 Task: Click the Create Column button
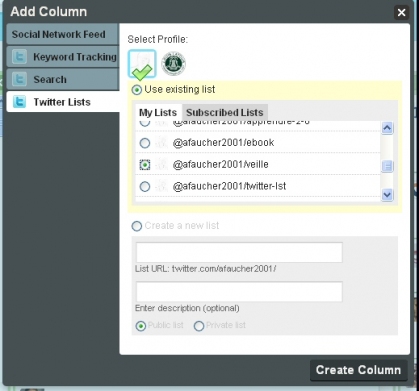pyautogui.click(x=359, y=370)
